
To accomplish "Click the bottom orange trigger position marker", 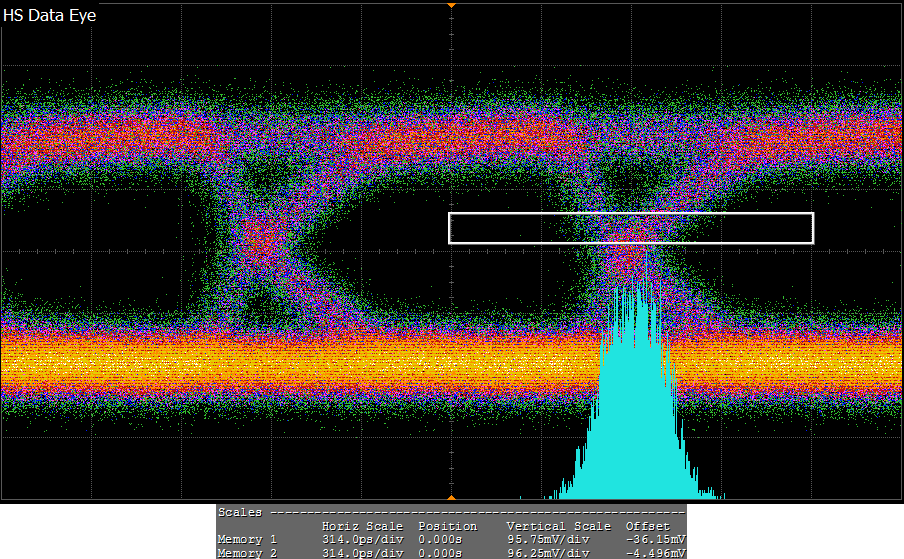I will [451, 497].
